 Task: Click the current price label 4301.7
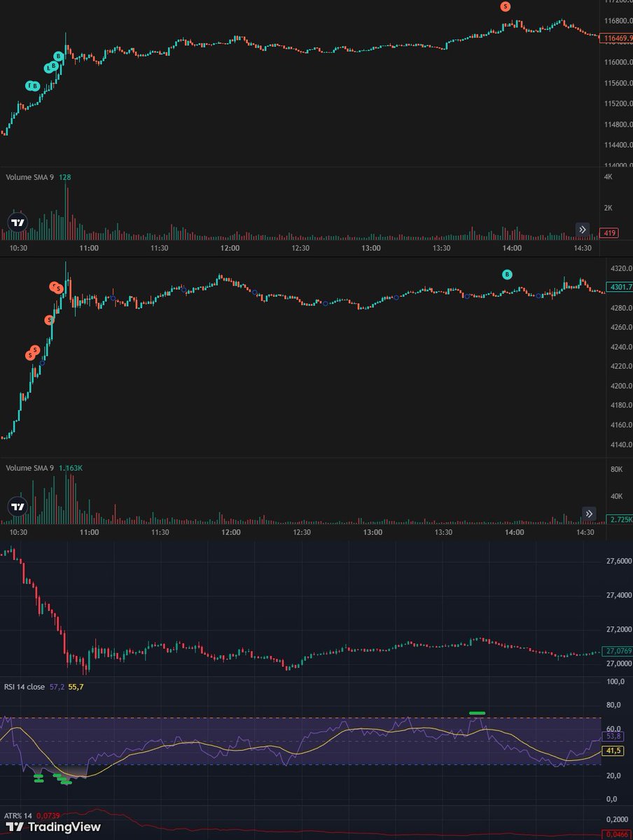tap(619, 287)
